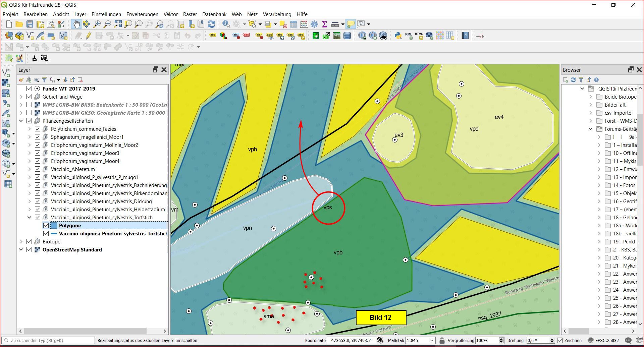Expand the Biotope layer group
The width and height of the screenshot is (644, 347).
[x=21, y=242]
